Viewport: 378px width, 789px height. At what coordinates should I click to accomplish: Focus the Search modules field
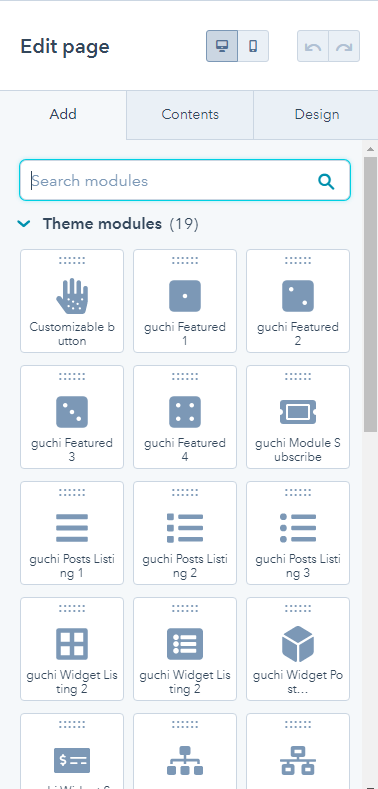point(185,181)
